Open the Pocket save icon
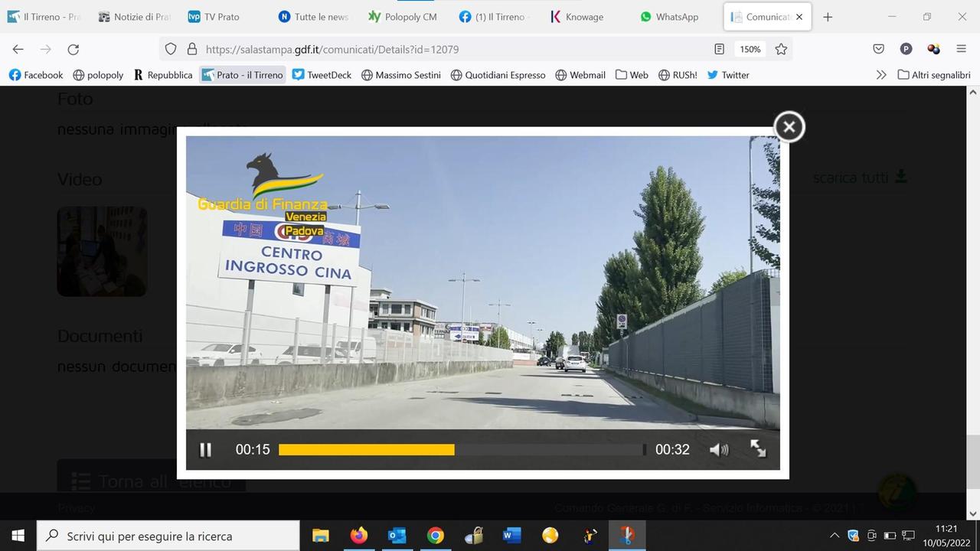The image size is (980, 551). [x=878, y=49]
